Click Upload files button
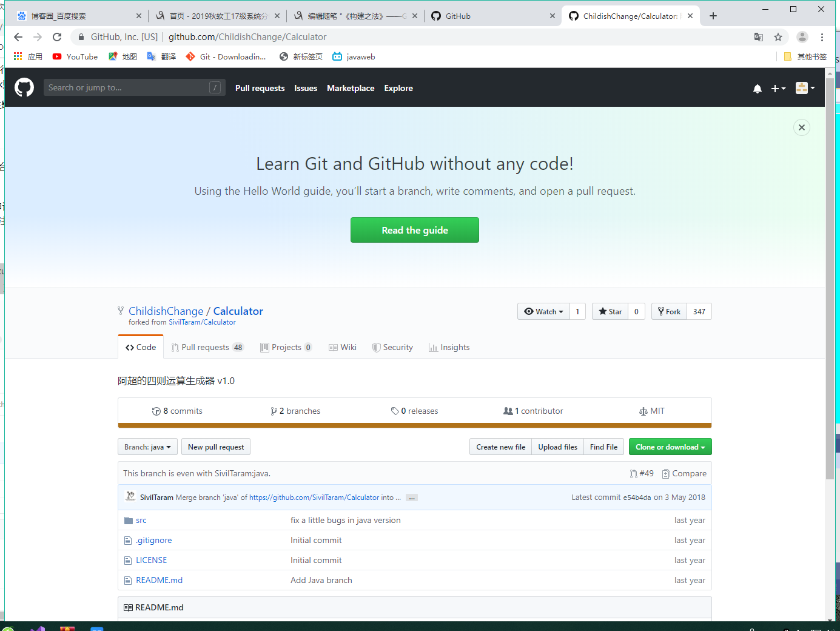840x631 pixels. click(558, 447)
